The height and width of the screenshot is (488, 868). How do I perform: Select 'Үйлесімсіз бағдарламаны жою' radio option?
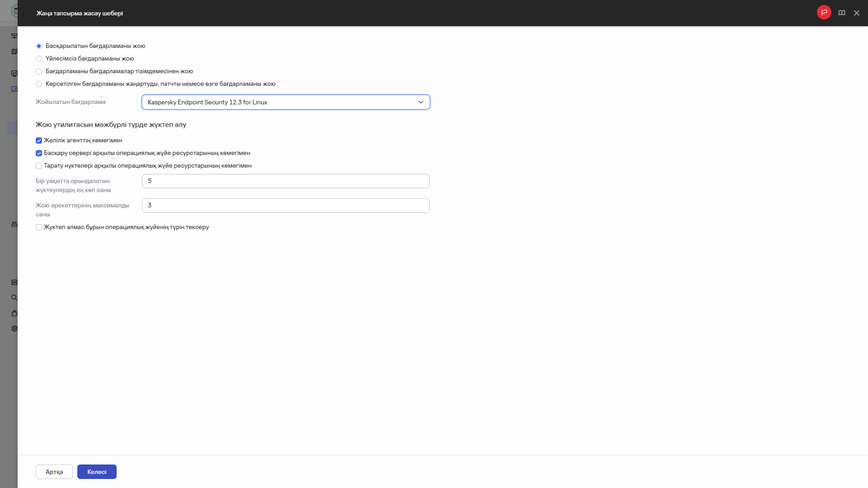39,59
